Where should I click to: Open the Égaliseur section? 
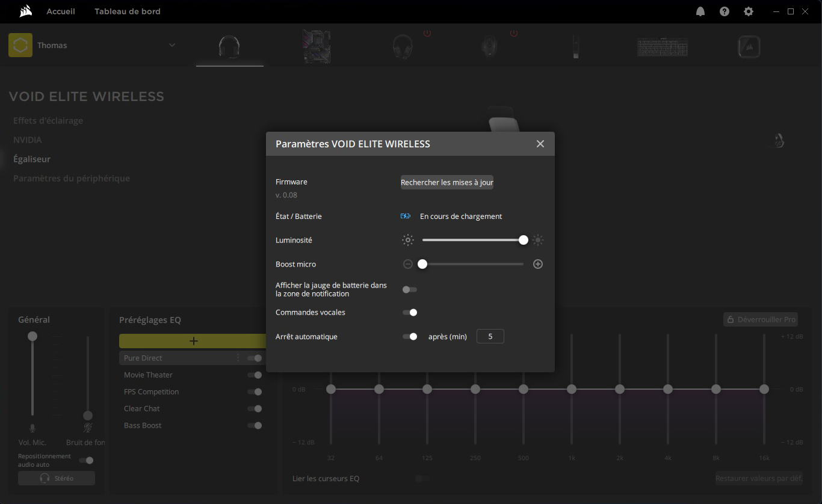tap(32, 159)
